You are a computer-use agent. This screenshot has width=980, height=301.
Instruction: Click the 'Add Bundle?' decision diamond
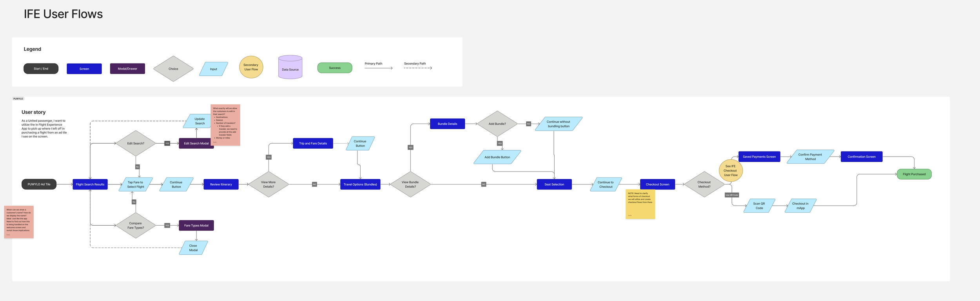pyautogui.click(x=497, y=124)
